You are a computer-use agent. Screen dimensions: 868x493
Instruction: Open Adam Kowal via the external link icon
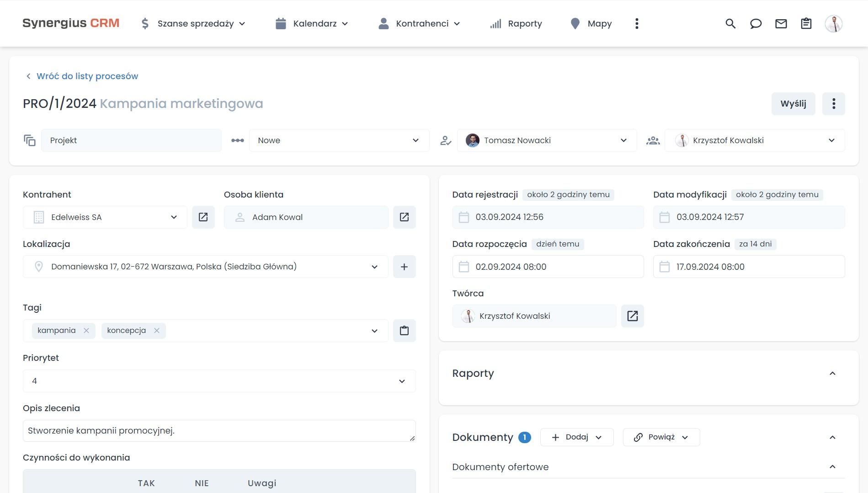(x=404, y=217)
